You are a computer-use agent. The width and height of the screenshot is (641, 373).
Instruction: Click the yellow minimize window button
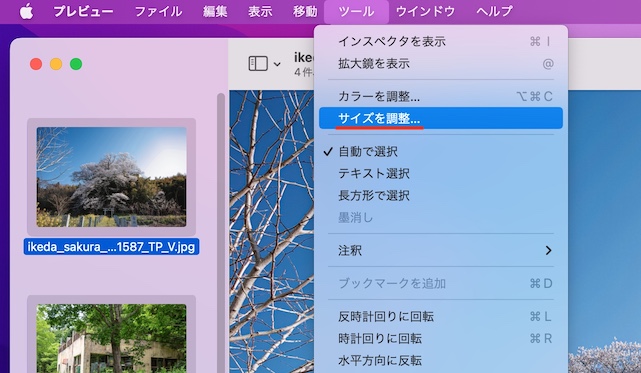[56, 64]
